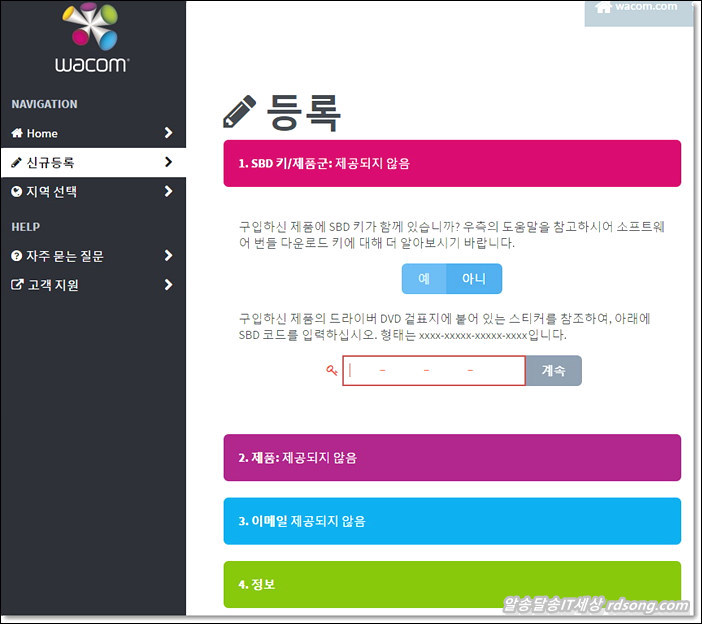The image size is (702, 624).
Task: Expand the purple 2. 제품 section header
Action: pos(452,458)
